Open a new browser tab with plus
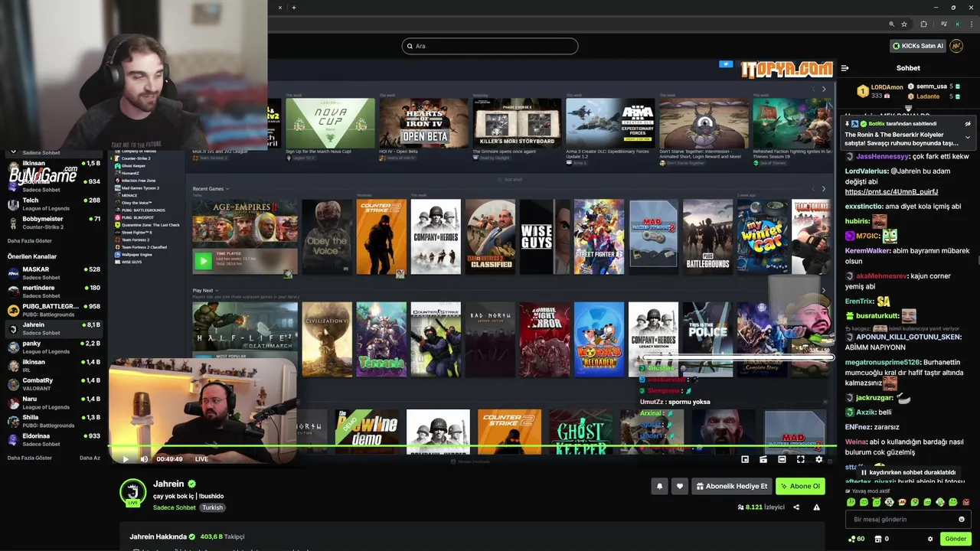Viewport: 980px width, 551px height. tap(294, 8)
